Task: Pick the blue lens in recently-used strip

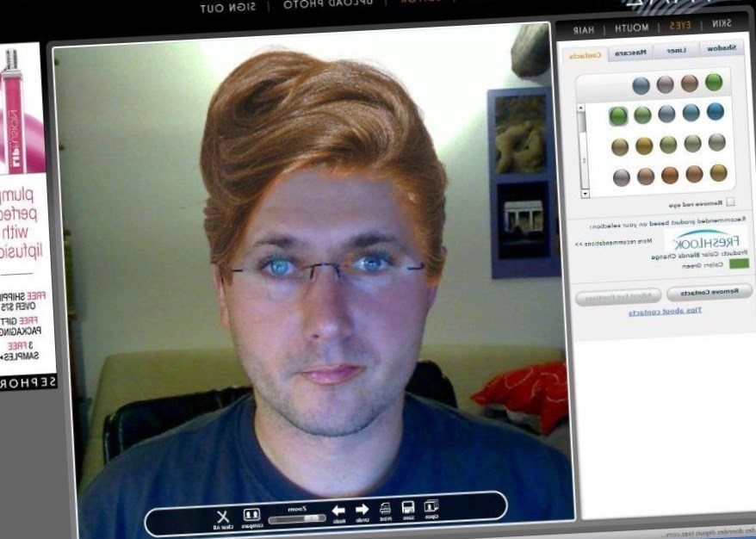Action: click(641, 86)
